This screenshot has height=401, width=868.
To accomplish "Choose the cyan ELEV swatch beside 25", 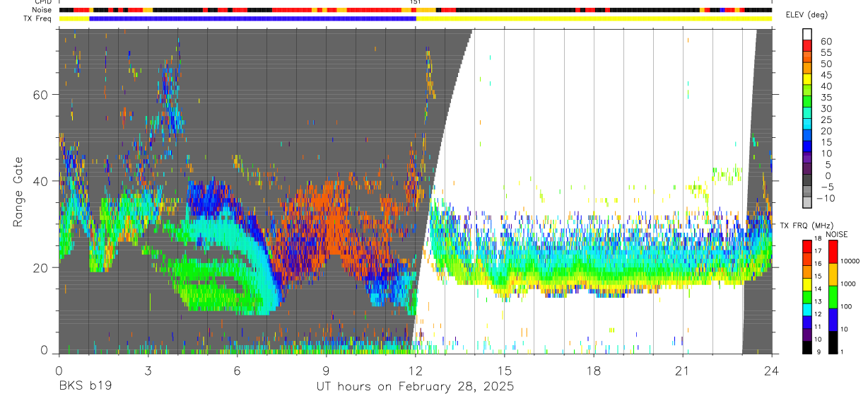I will coord(807,123).
